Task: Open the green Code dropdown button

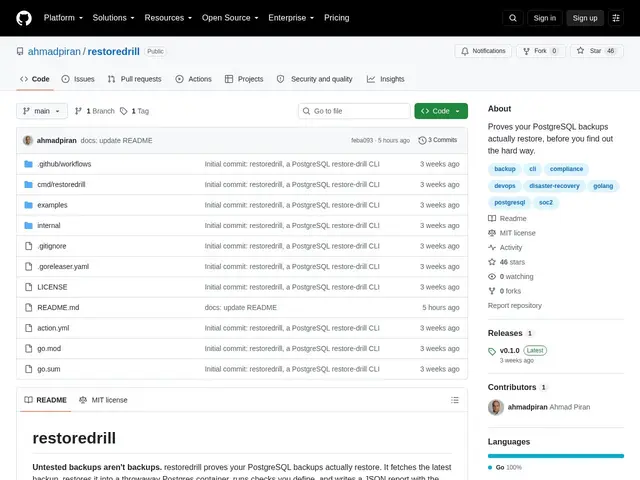Action: 441,111
